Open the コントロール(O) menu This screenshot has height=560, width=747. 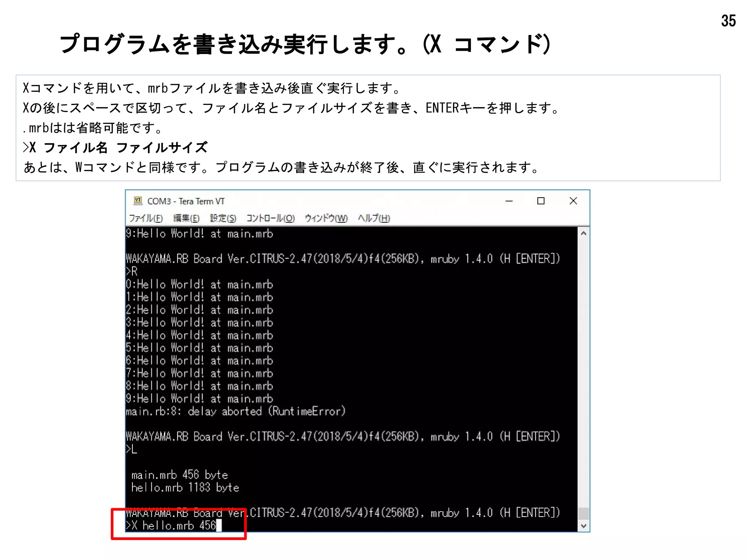(x=270, y=218)
